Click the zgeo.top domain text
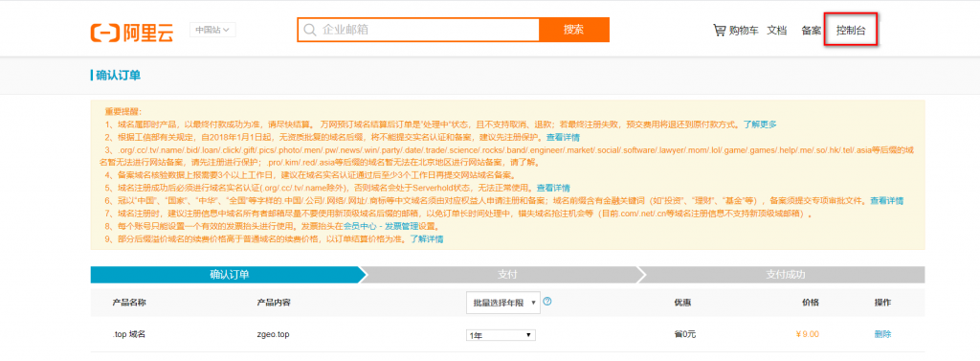Screen dimensions: 980x361 click(273, 334)
